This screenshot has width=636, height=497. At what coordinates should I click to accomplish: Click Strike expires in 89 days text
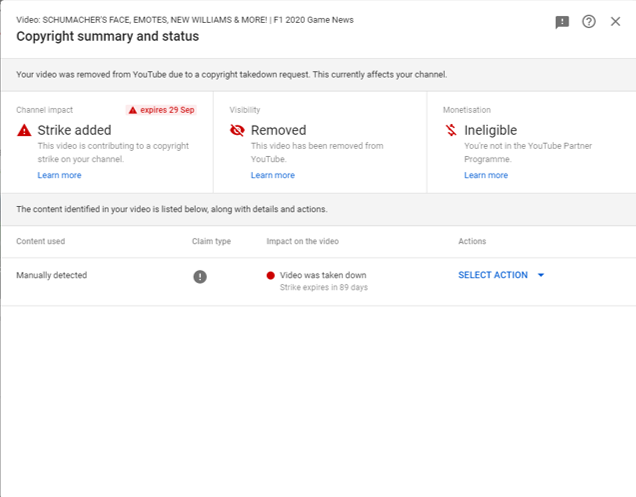point(324,287)
